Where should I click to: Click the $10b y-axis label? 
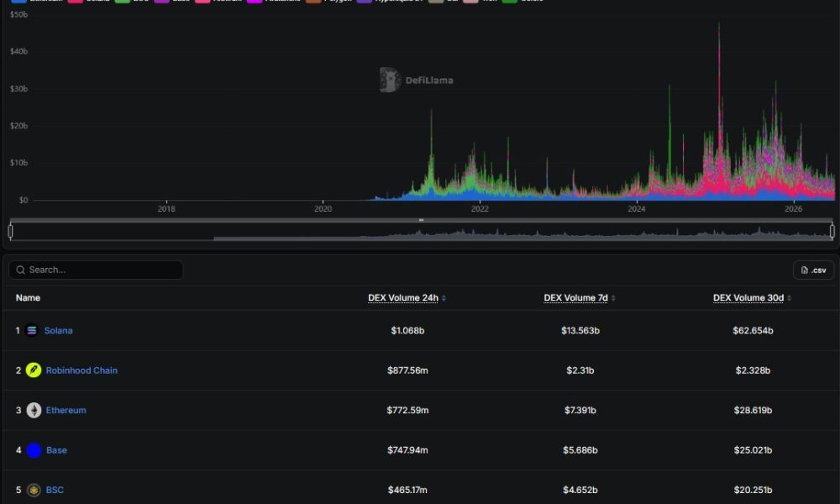click(18, 163)
